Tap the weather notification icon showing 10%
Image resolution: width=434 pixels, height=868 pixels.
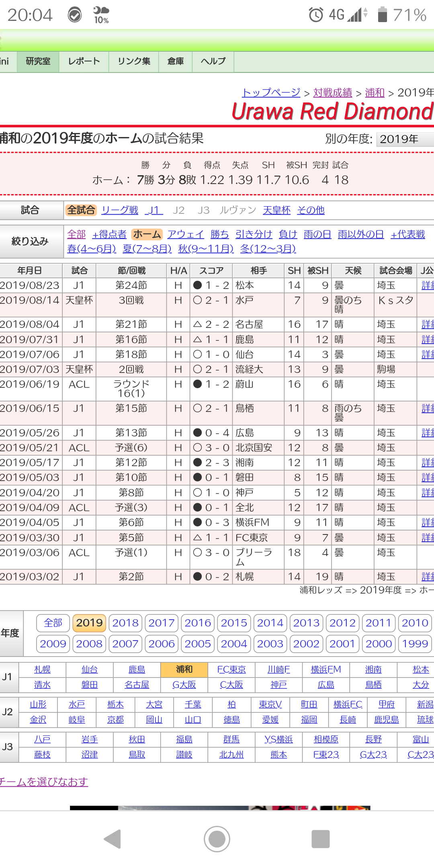pyautogui.click(x=101, y=15)
